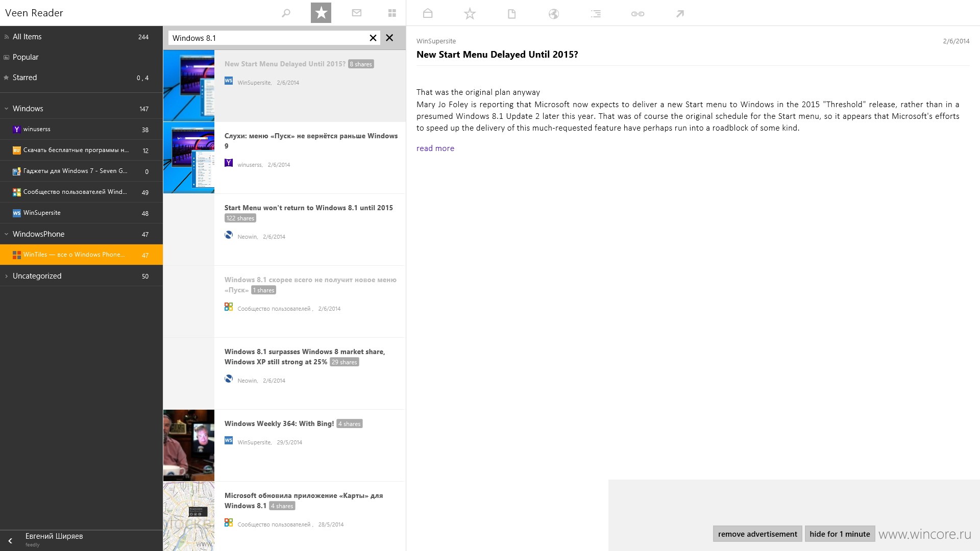The width and height of the screenshot is (980, 551).
Task: Click the envelope unread filter icon
Action: click(357, 13)
